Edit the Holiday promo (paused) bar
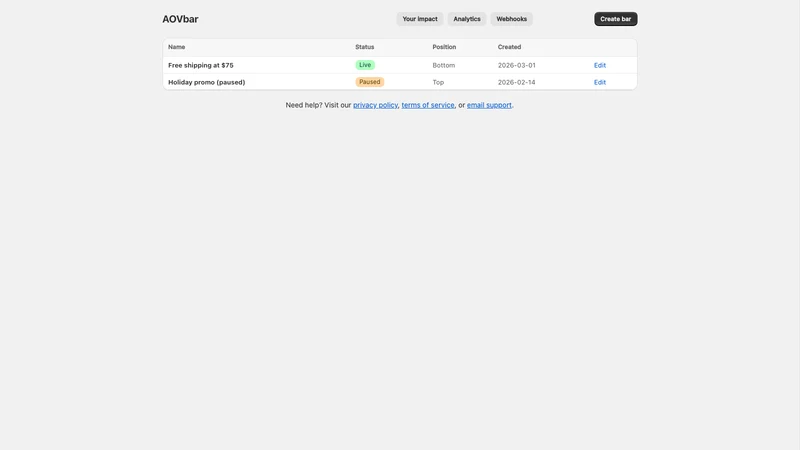 click(599, 82)
